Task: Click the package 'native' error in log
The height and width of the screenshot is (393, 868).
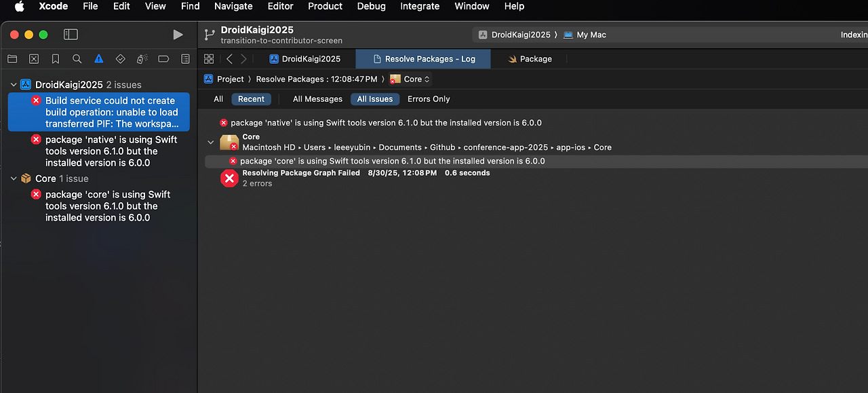Action: pyautogui.click(x=380, y=123)
